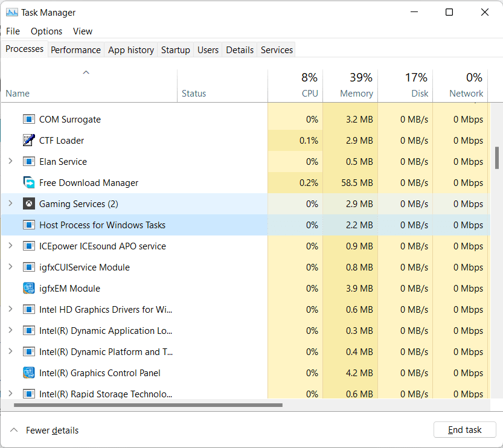Click the CTF Loader pen icon
503x448 pixels.
coord(28,140)
